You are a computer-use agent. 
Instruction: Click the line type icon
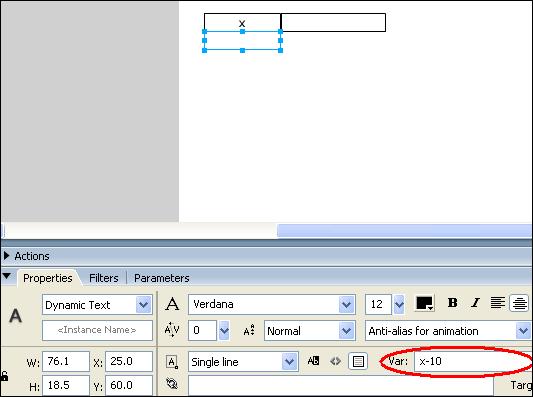click(x=172, y=362)
